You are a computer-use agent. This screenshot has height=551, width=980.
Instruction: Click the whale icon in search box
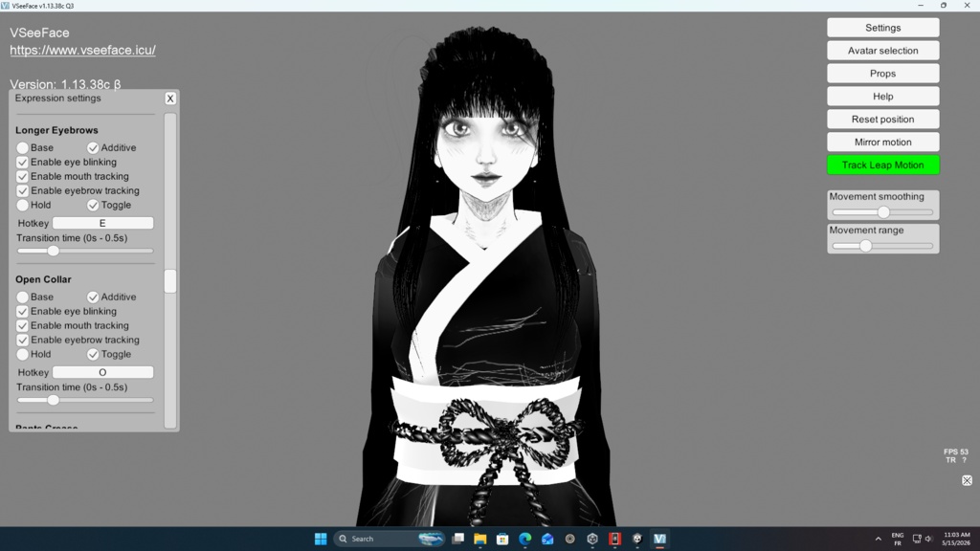[x=431, y=539]
